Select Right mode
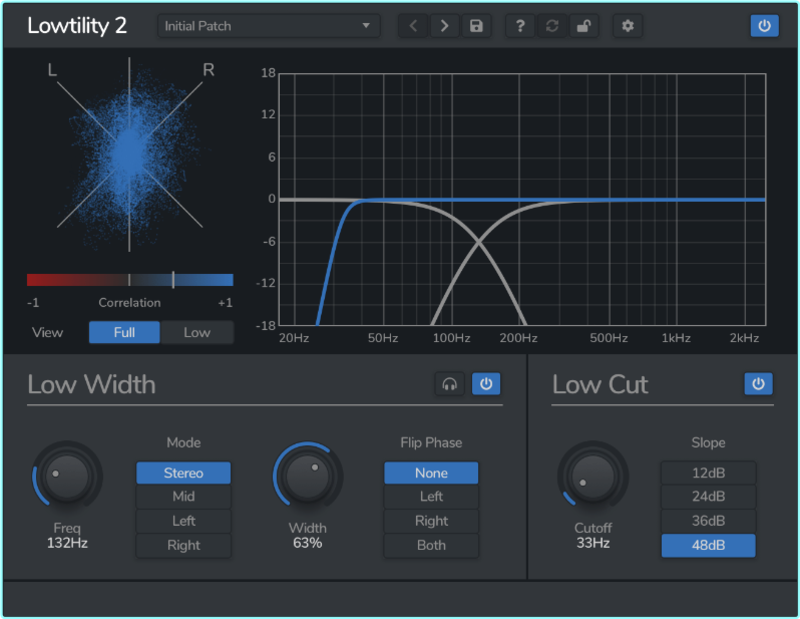800x619 pixels. pos(184,546)
